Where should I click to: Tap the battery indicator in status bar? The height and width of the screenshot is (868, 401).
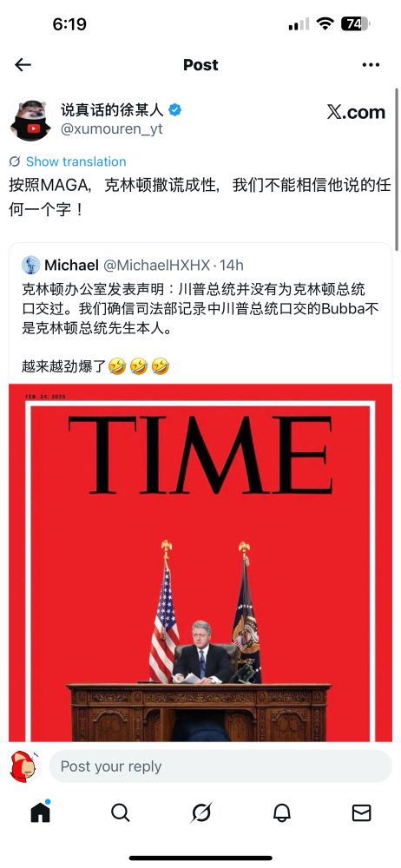click(355, 23)
